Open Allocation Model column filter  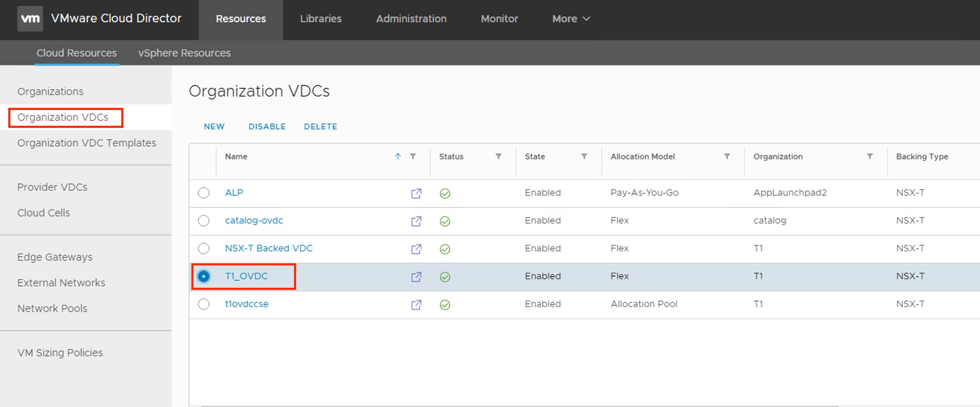click(727, 156)
